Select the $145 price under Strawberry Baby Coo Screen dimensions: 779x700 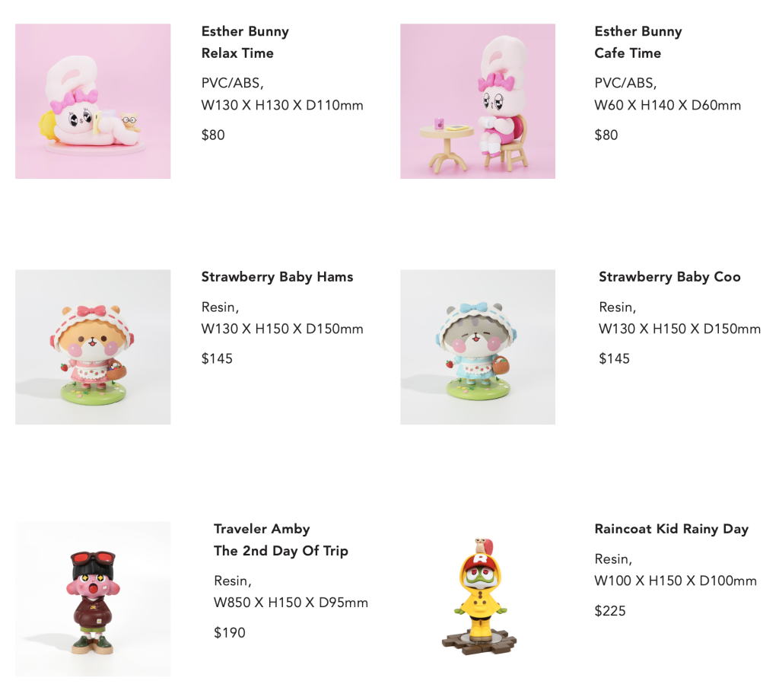(x=614, y=358)
